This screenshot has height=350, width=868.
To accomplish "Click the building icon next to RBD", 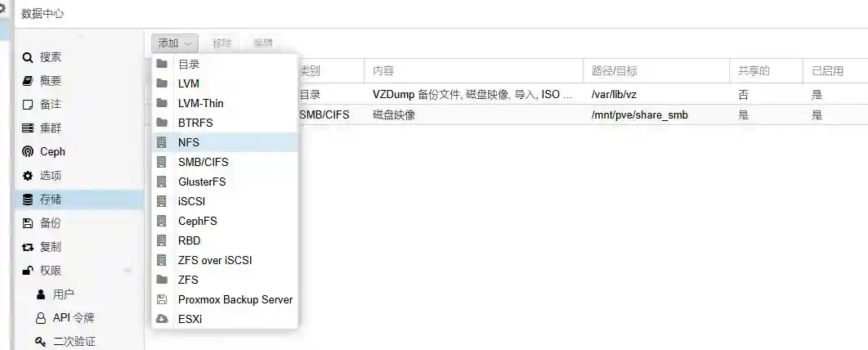I will click(162, 241).
